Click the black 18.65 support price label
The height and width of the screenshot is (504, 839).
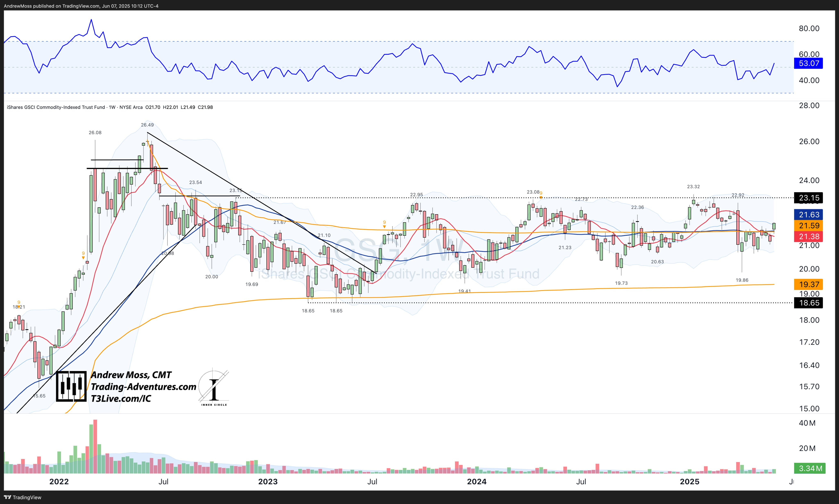(808, 303)
